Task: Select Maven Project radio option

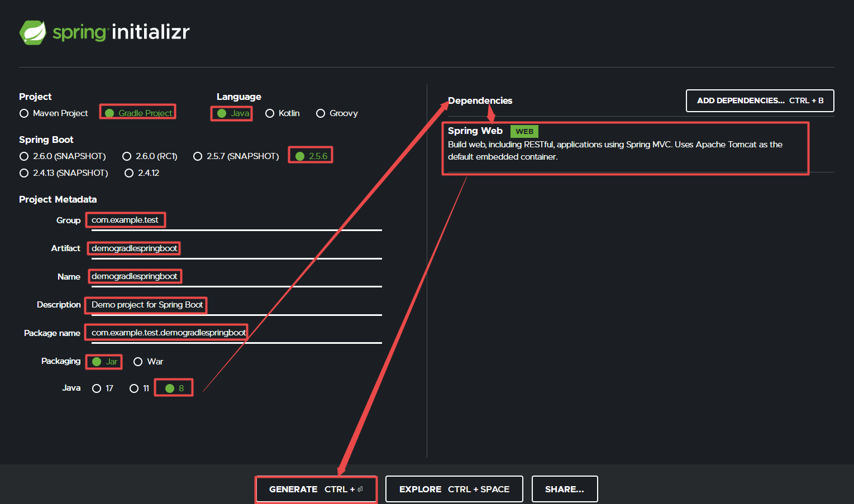Action: tap(54, 113)
